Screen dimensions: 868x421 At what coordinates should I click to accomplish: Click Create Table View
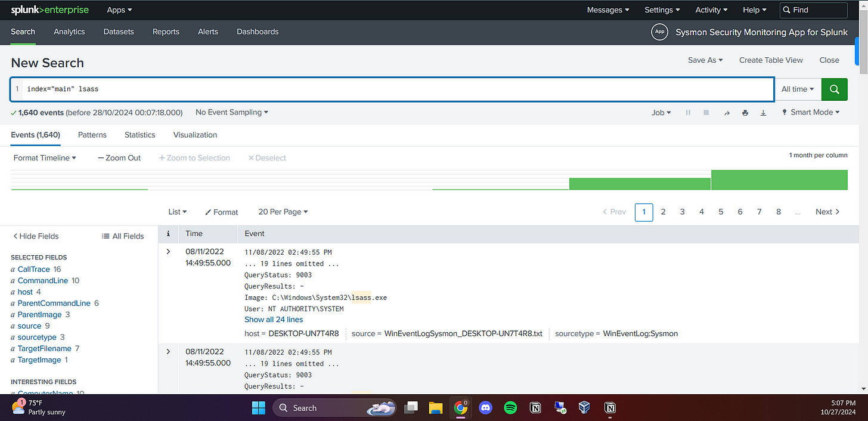pyautogui.click(x=771, y=60)
